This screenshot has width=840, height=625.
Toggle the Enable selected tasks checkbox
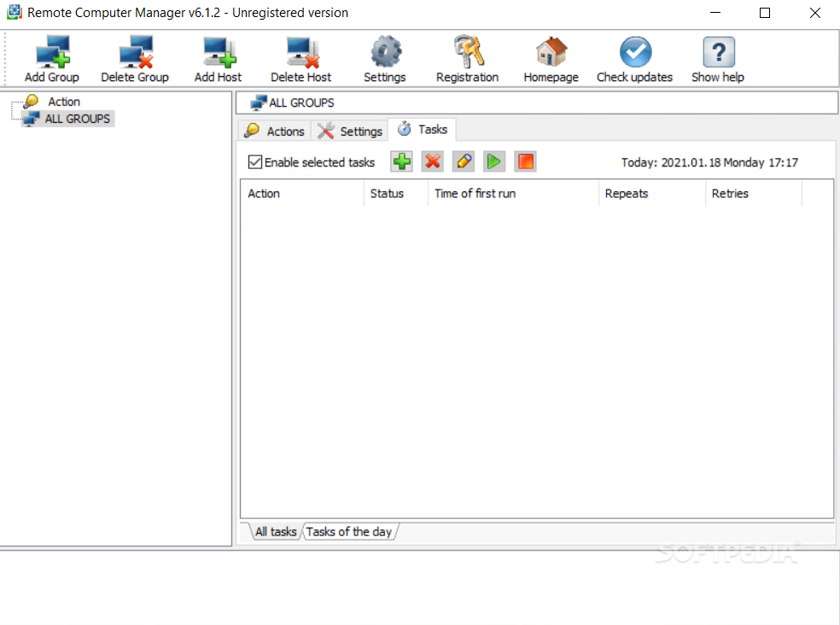point(255,162)
